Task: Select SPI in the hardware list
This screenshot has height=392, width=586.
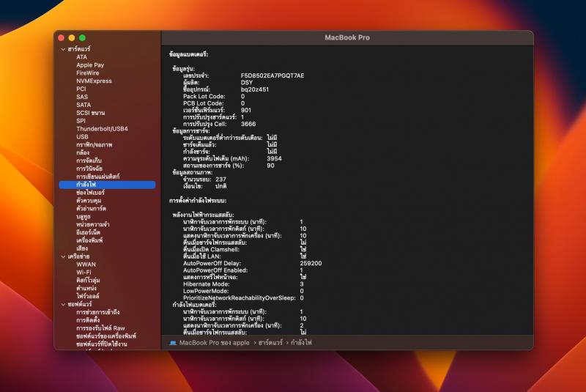Action: [x=81, y=121]
